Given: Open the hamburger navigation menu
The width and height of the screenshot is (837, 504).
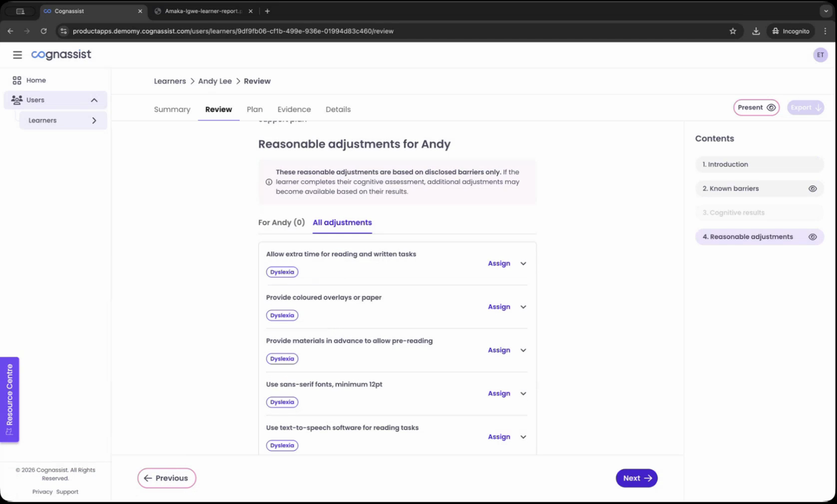Looking at the screenshot, I should click(17, 55).
